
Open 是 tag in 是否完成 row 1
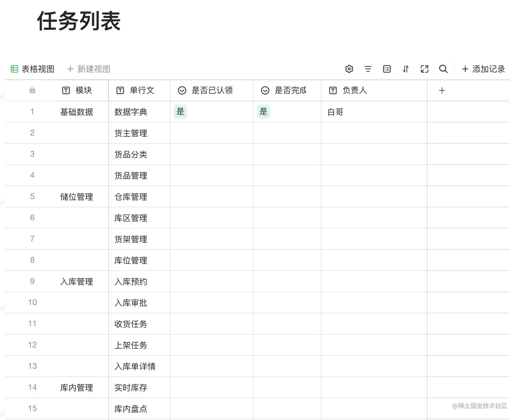[x=263, y=112]
